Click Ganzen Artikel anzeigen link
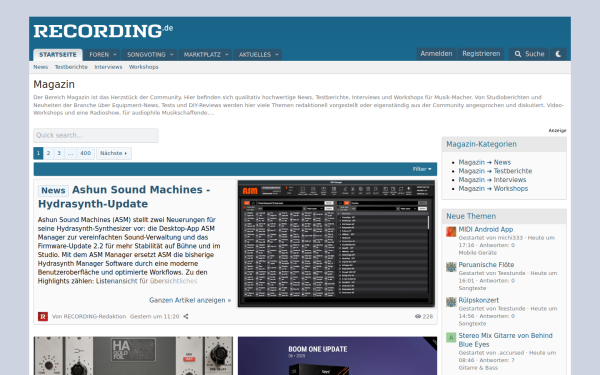Screen dimensions: 600x375 click(190, 300)
